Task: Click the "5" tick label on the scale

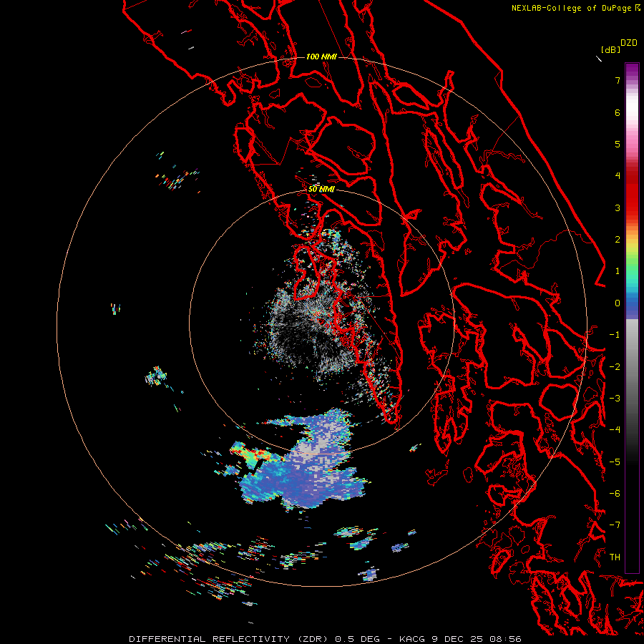Action: pyautogui.click(x=618, y=144)
